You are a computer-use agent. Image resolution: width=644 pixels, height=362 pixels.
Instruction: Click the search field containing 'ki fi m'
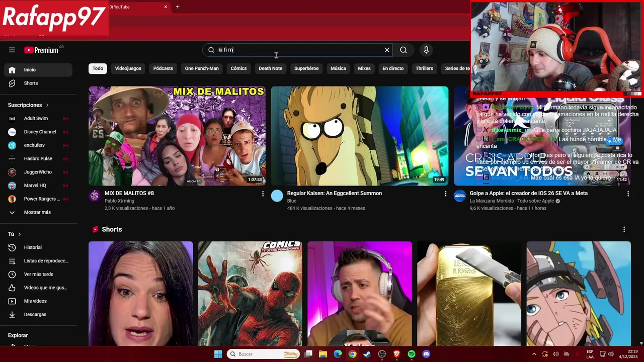click(x=297, y=50)
